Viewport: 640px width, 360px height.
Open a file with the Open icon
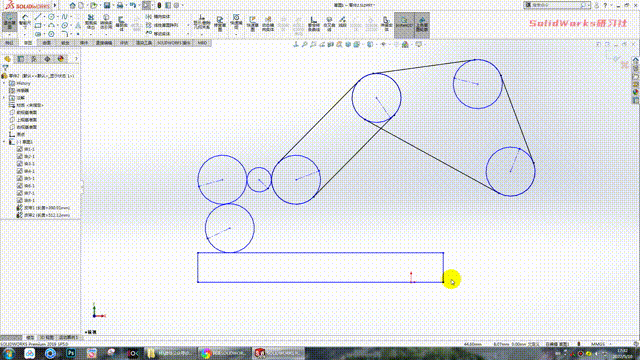pyautogui.click(x=94, y=5)
